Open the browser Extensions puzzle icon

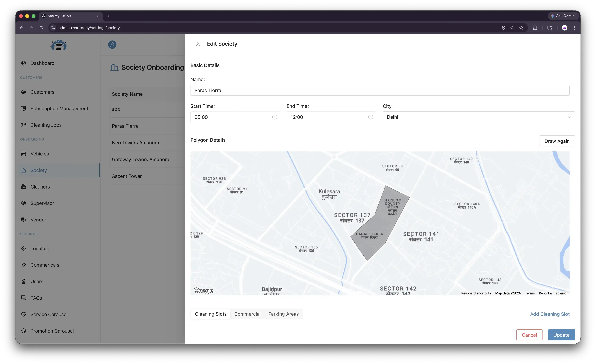[x=535, y=28]
